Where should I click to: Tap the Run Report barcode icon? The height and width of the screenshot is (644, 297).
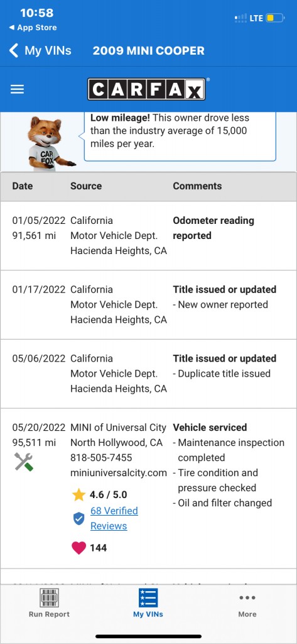click(49, 598)
